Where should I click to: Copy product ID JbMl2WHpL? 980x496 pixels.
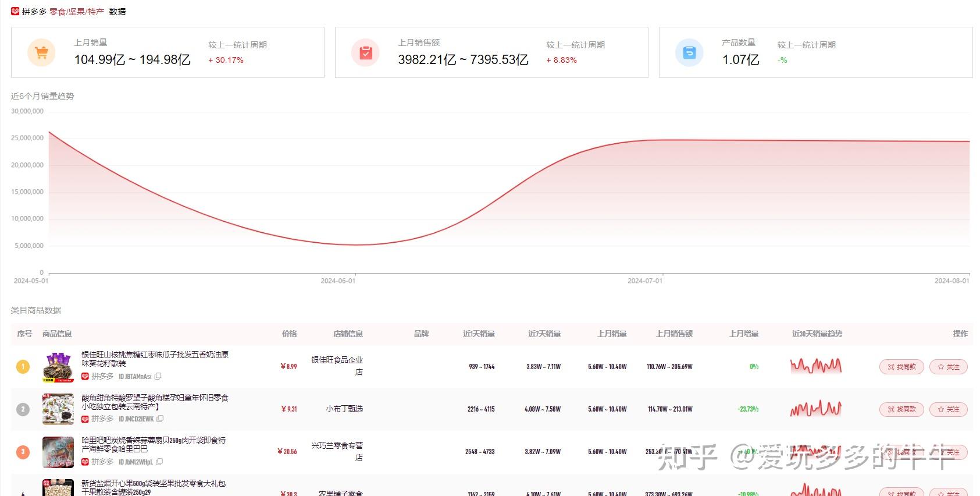159,462
